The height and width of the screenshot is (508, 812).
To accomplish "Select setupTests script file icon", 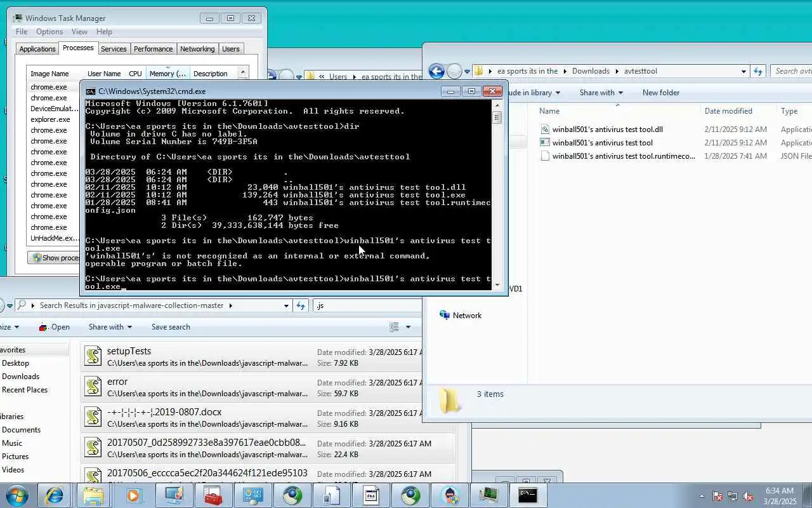I will point(93,356).
